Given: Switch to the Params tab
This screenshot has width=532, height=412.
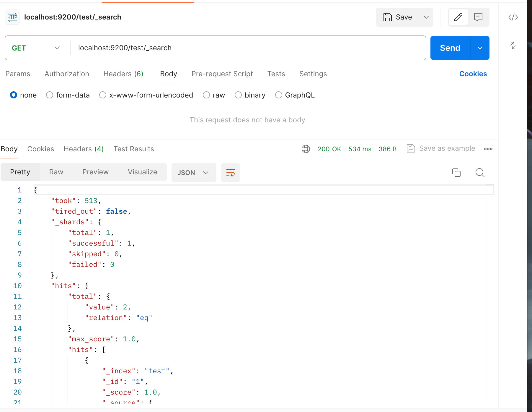Looking at the screenshot, I should pos(18,74).
